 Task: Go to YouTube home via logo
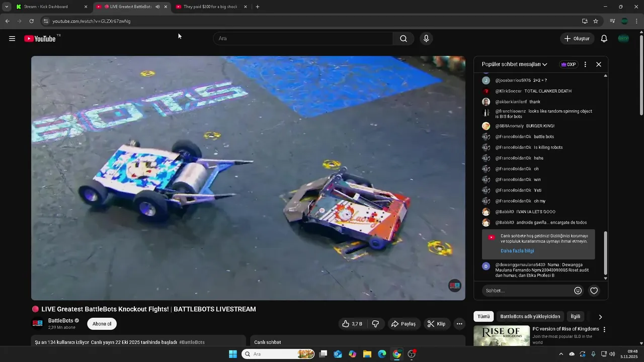pyautogui.click(x=40, y=39)
